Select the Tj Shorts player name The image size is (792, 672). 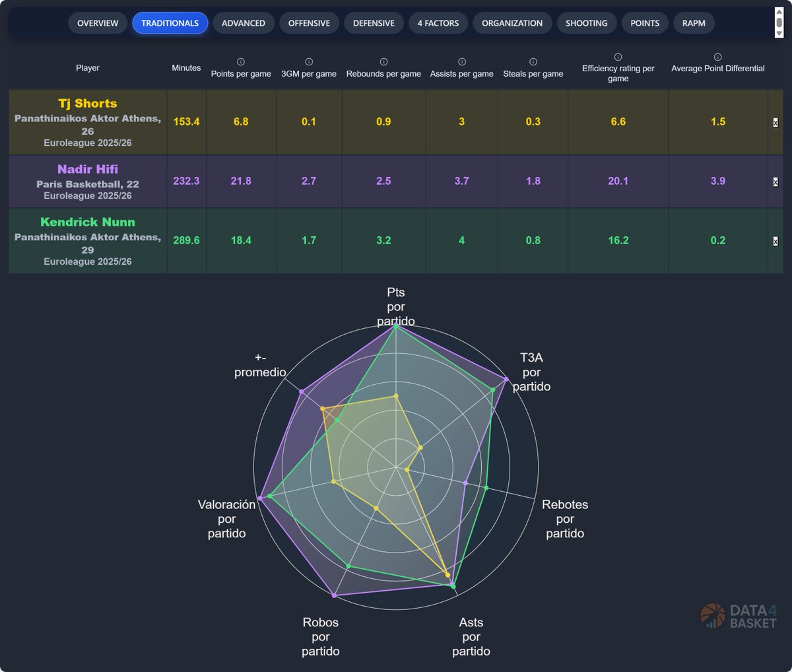88,104
